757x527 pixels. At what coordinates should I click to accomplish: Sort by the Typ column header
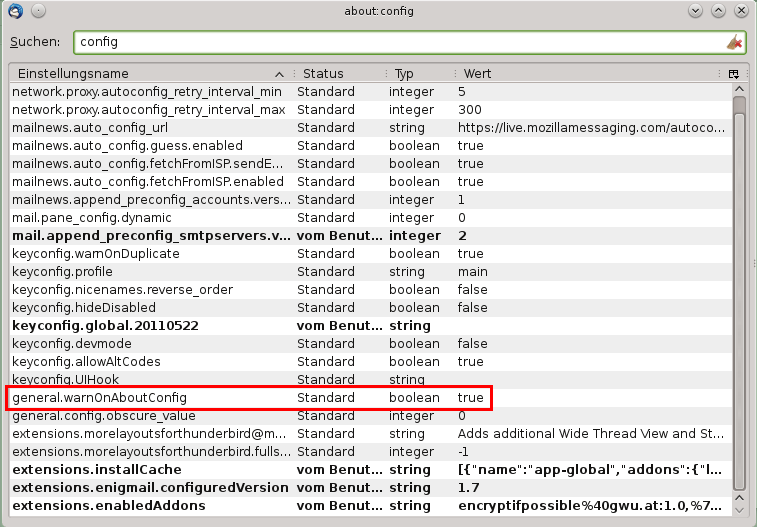point(418,74)
